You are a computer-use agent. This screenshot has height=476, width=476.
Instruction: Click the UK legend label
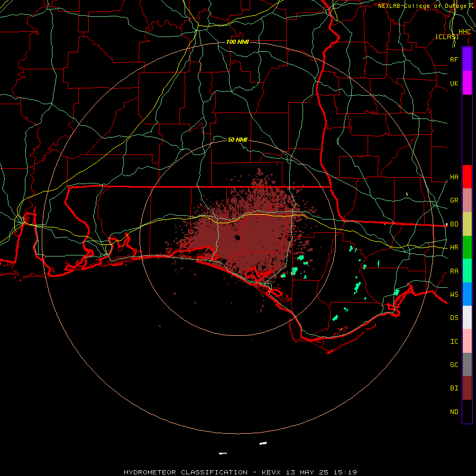pyautogui.click(x=454, y=83)
